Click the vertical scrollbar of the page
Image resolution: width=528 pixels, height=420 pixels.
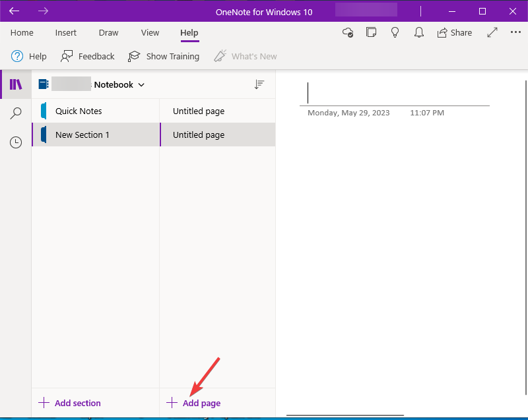coord(526,237)
